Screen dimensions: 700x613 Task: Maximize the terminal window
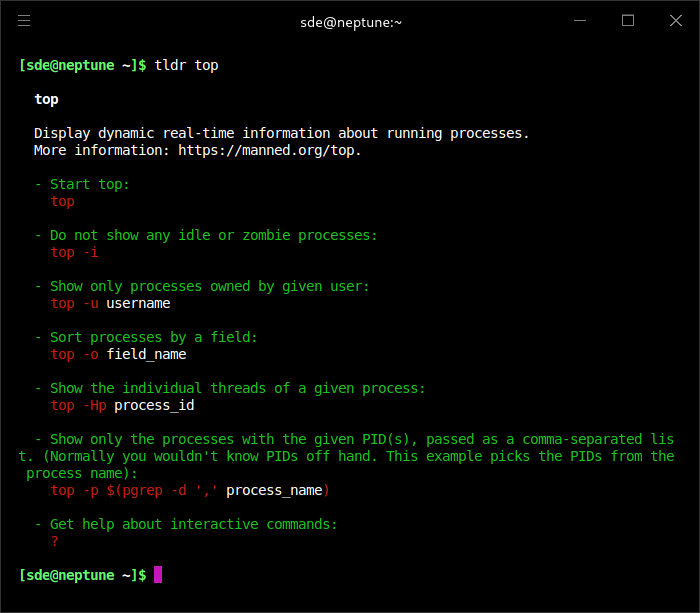(x=628, y=21)
